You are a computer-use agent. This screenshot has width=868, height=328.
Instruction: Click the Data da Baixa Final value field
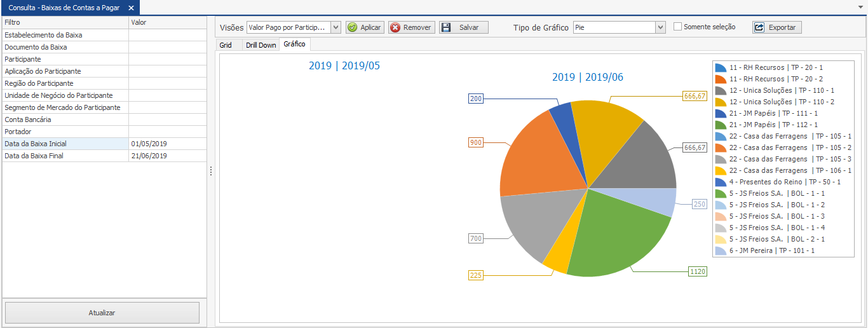point(167,156)
